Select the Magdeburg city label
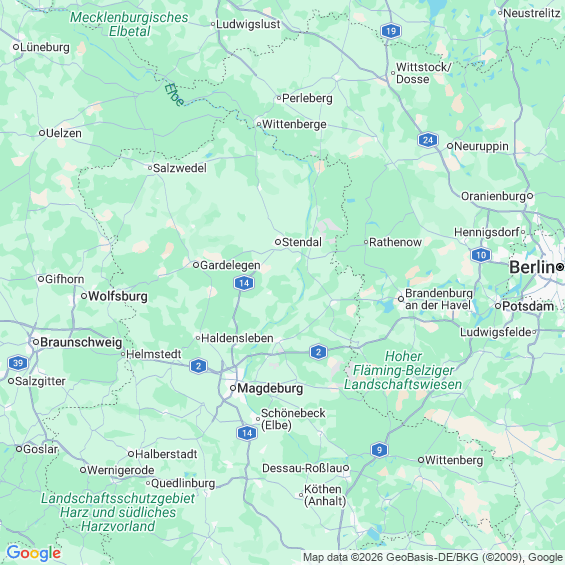The width and height of the screenshot is (565, 565). tap(270, 388)
